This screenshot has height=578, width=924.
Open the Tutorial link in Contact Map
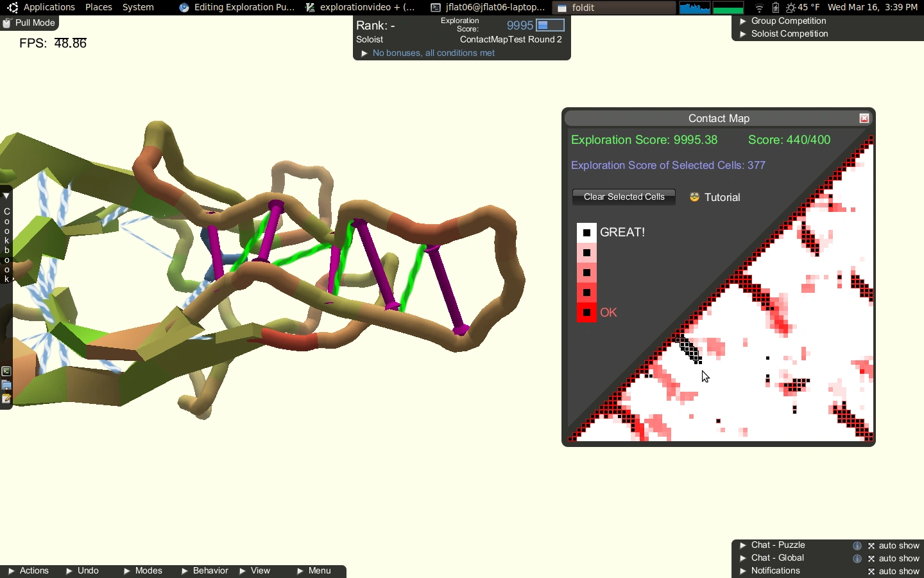point(723,197)
